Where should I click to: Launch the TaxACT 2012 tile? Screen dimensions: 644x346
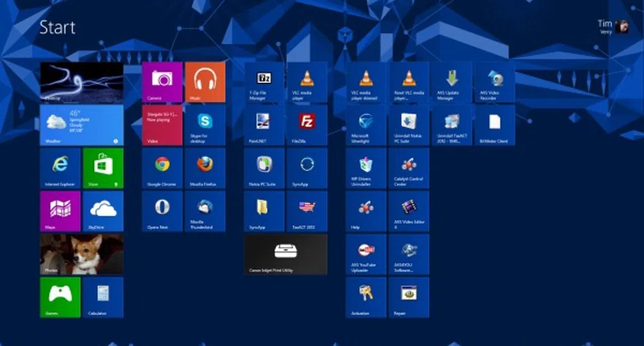307,212
